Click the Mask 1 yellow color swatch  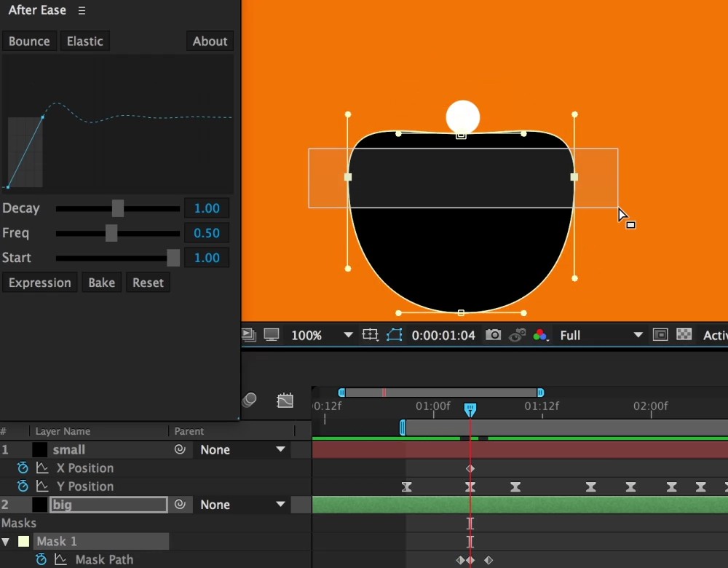24,542
